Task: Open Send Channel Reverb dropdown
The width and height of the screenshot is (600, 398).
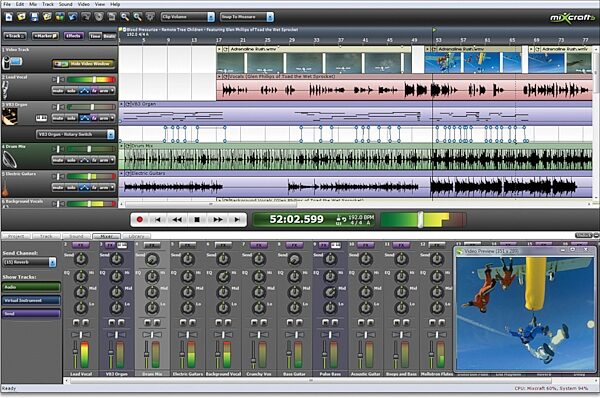Action: pos(29,262)
